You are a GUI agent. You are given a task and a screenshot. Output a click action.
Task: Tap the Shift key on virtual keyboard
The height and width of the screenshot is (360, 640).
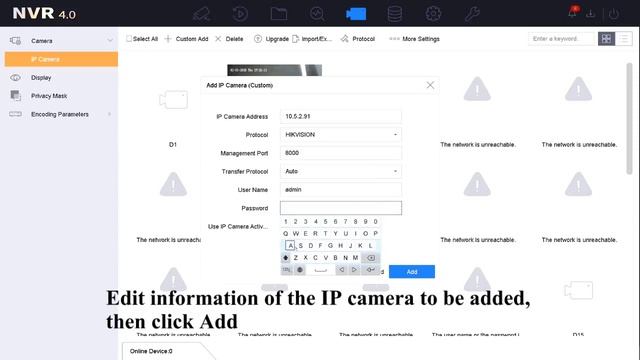click(x=286, y=258)
